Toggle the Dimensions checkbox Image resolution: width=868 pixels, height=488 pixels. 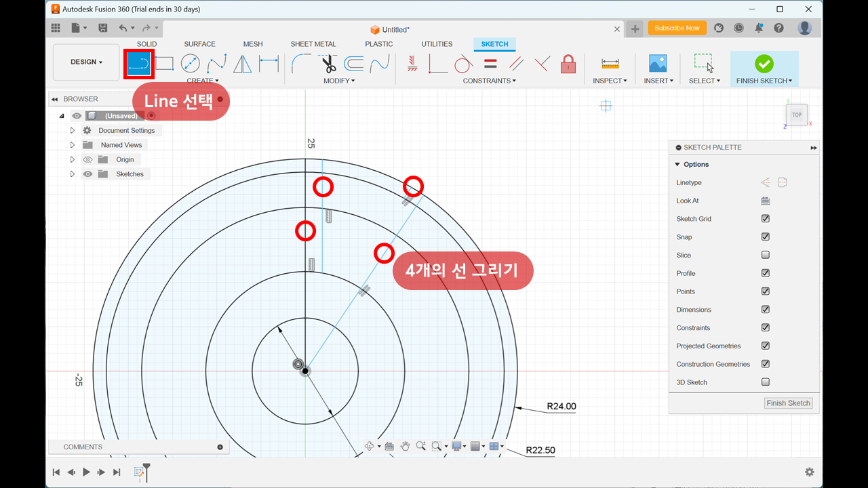[766, 310]
